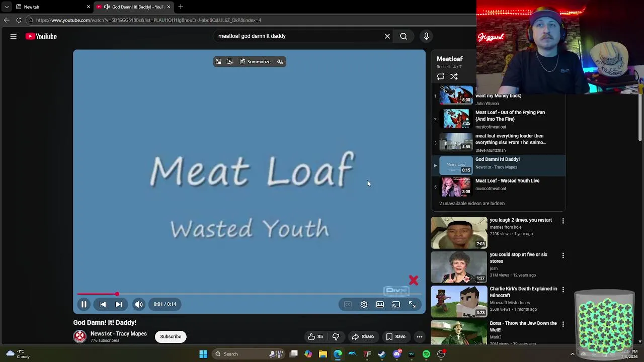Start voice search with the microphone
Viewport: 644px width, 362px height.
tap(426, 36)
